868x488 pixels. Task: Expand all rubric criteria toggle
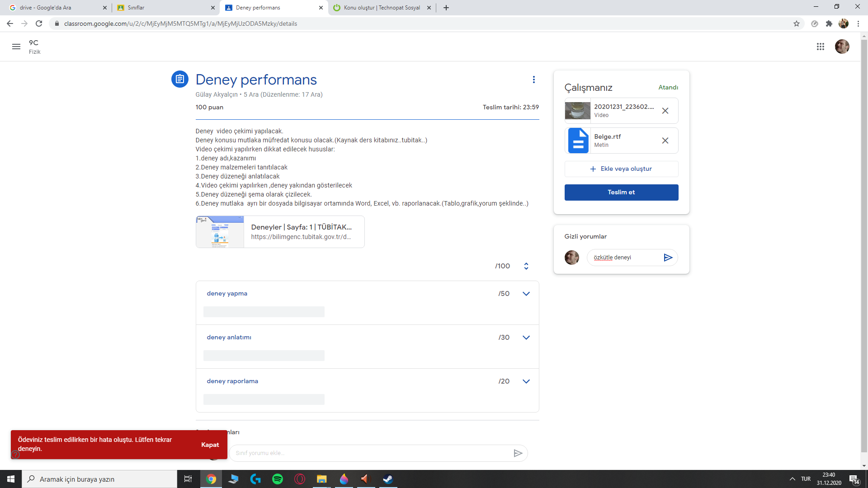(x=526, y=266)
